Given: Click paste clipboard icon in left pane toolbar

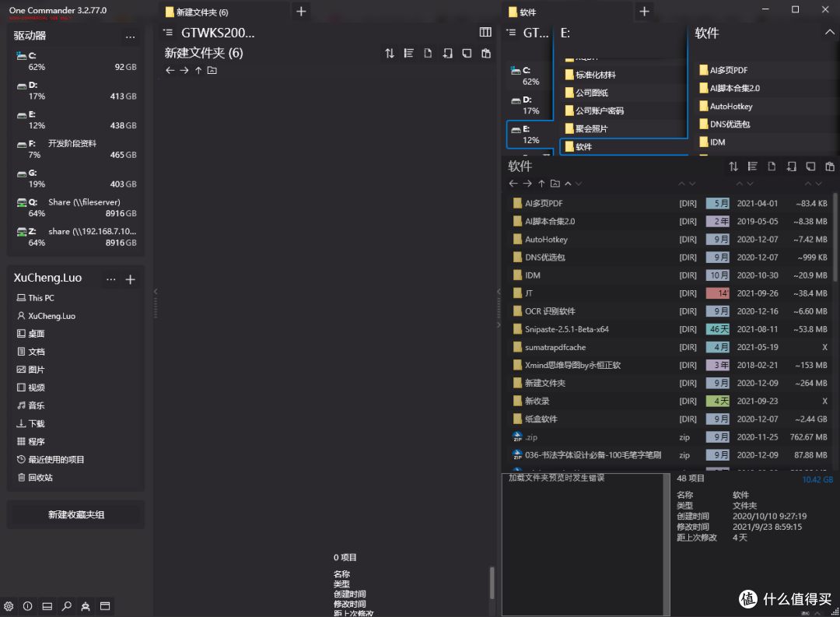Looking at the screenshot, I should pyautogui.click(x=486, y=53).
